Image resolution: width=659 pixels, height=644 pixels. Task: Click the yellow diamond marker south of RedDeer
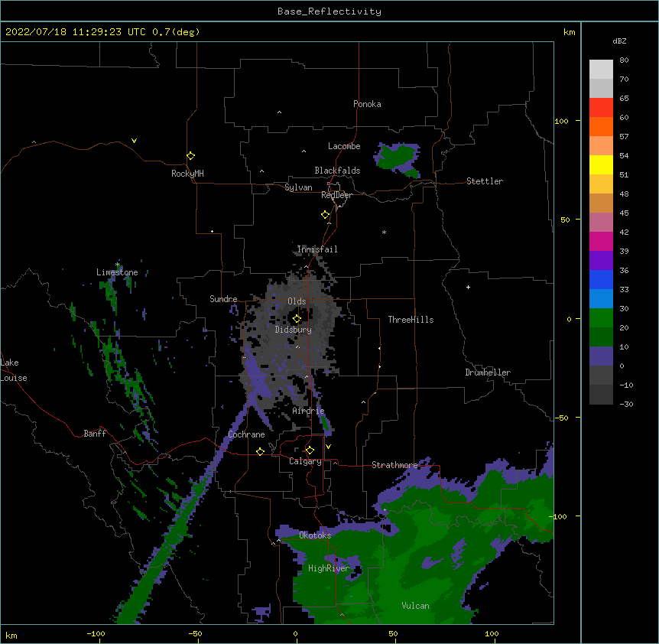[x=325, y=215]
